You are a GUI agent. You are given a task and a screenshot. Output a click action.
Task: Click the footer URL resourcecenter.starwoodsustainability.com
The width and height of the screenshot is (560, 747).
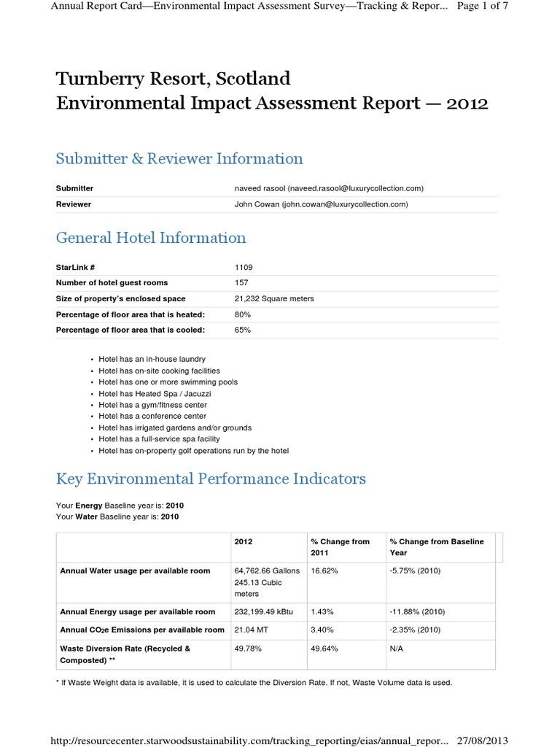pos(249,740)
